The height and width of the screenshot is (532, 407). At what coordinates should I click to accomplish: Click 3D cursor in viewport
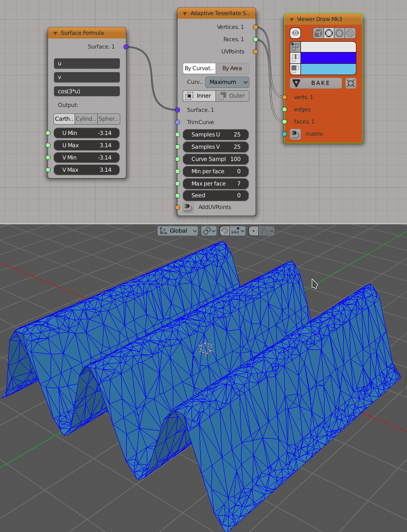(206, 348)
